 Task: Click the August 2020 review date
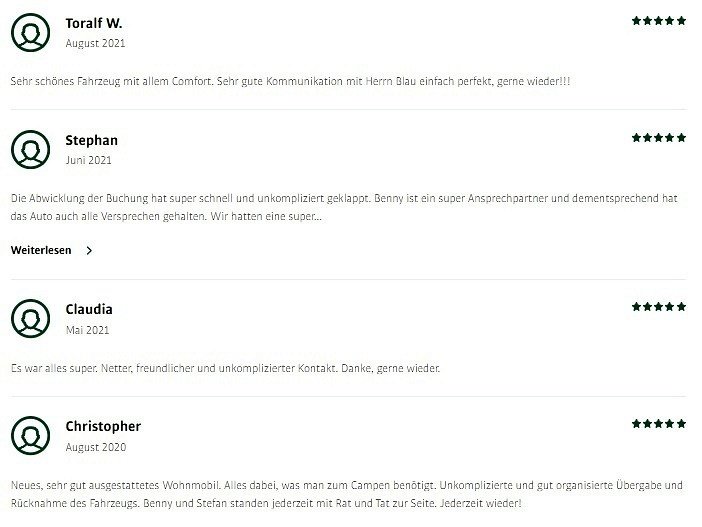(x=95, y=447)
